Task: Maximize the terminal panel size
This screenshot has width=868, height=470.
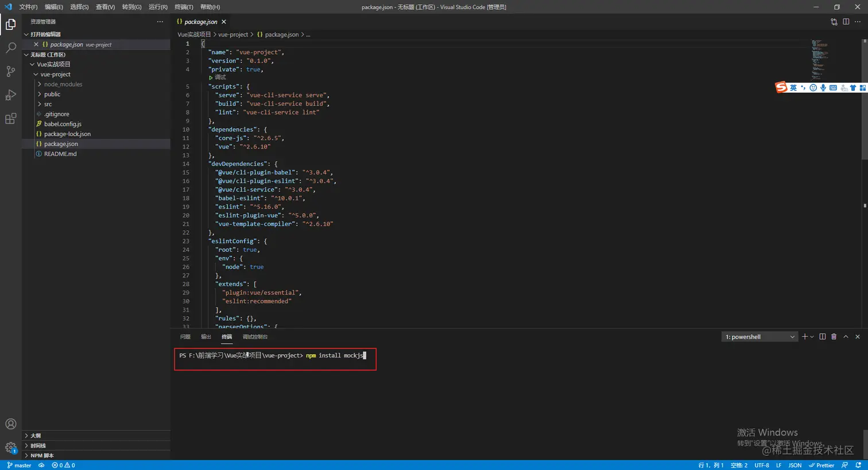Action: tap(846, 337)
